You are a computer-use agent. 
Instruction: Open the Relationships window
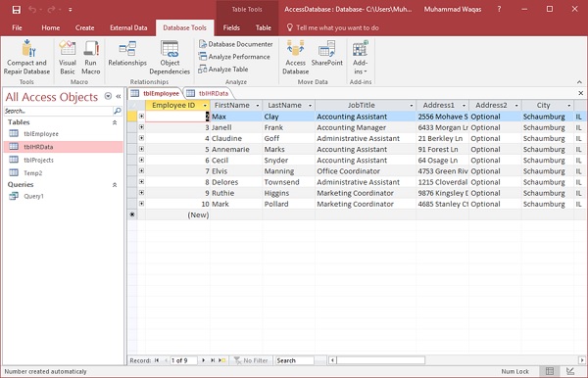[127, 53]
